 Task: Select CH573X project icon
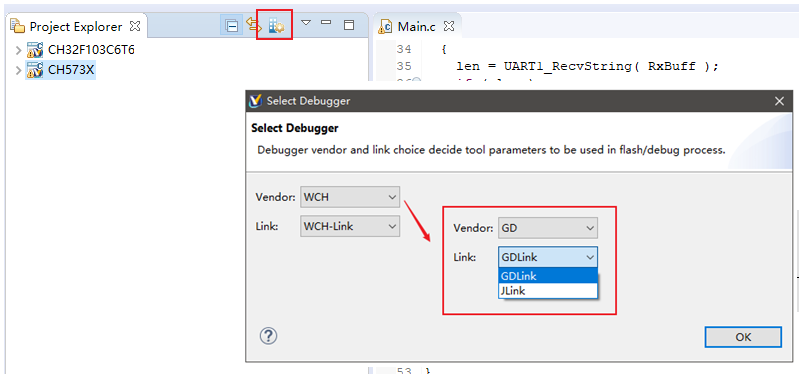coord(35,69)
